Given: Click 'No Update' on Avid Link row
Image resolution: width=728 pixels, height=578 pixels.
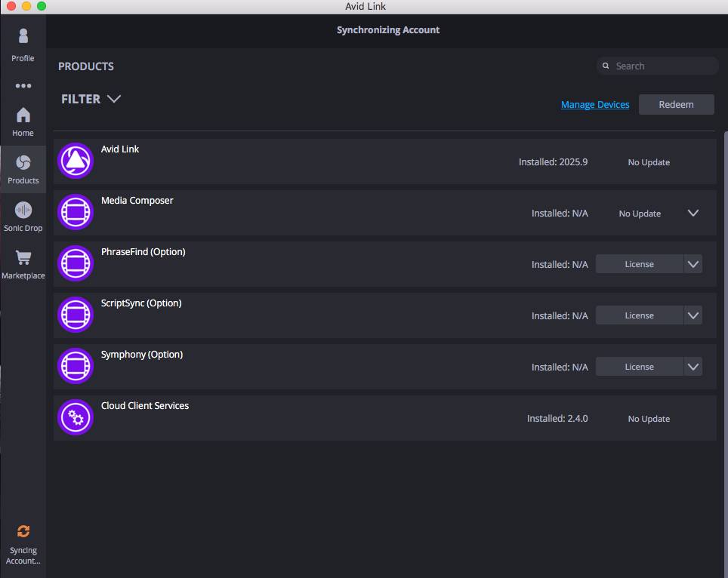Looking at the screenshot, I should coord(649,162).
